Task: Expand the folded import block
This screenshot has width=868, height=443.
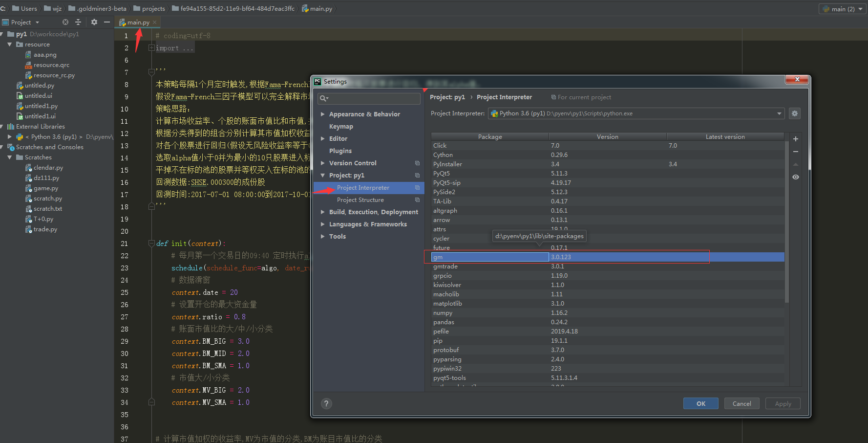Action: click(151, 48)
